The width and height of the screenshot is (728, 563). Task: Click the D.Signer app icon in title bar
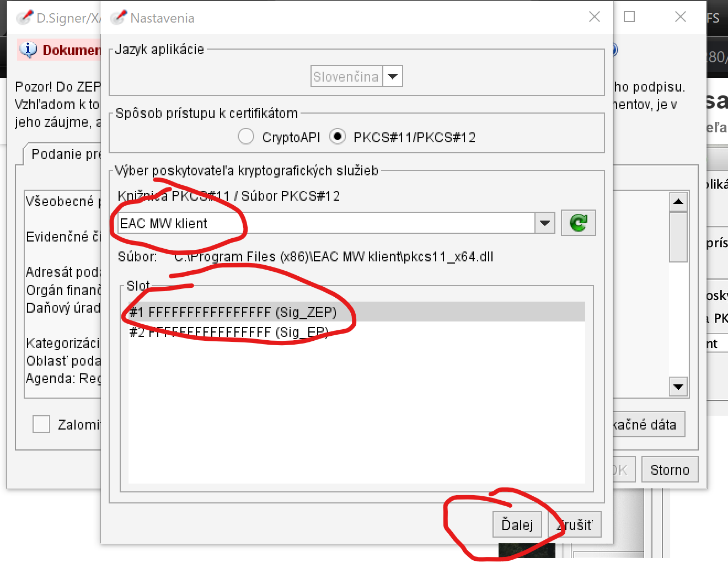(x=24, y=18)
